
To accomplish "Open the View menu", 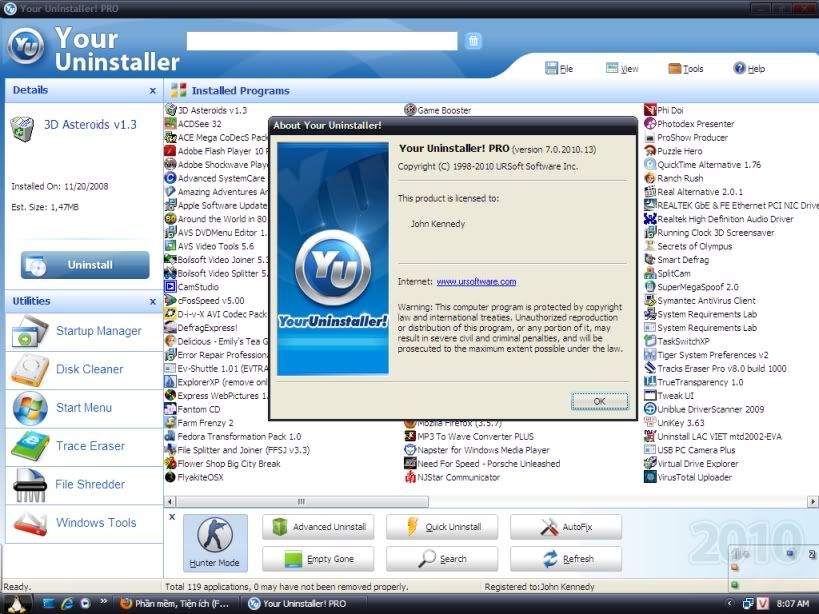I will pos(622,68).
